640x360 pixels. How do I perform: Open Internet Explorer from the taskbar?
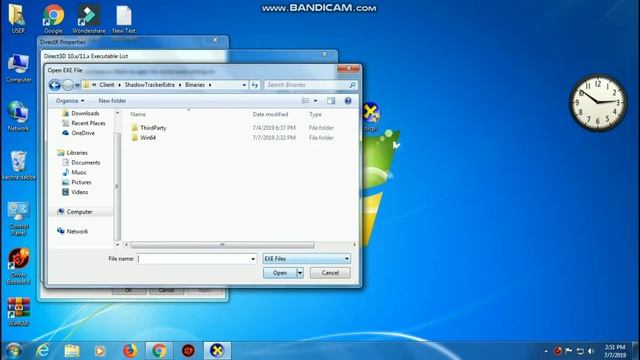[42, 351]
